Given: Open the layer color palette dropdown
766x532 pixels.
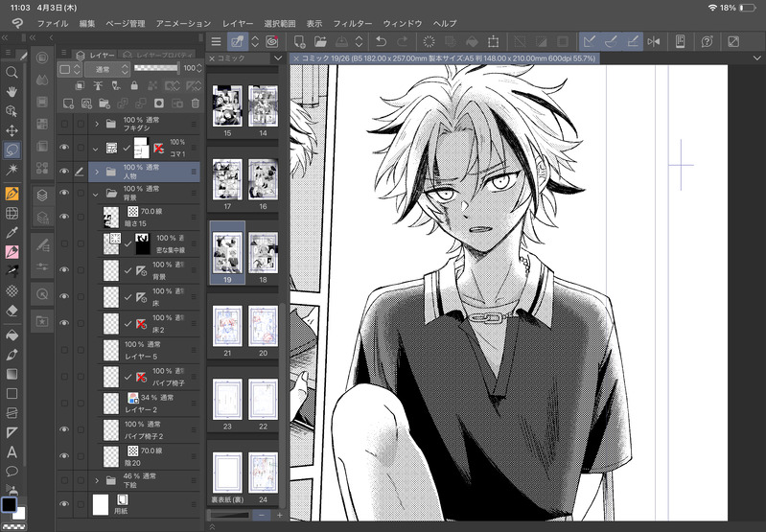Looking at the screenshot, I should [69, 69].
